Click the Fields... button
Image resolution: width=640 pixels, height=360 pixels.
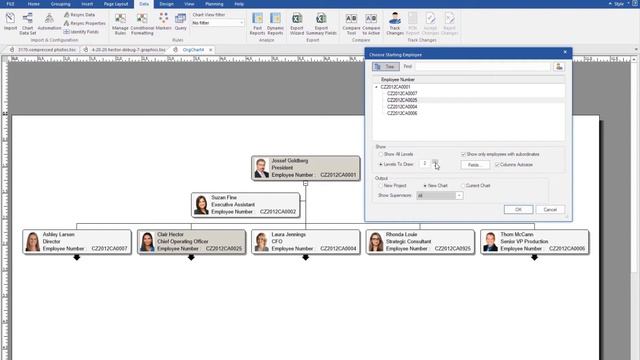[x=475, y=165]
